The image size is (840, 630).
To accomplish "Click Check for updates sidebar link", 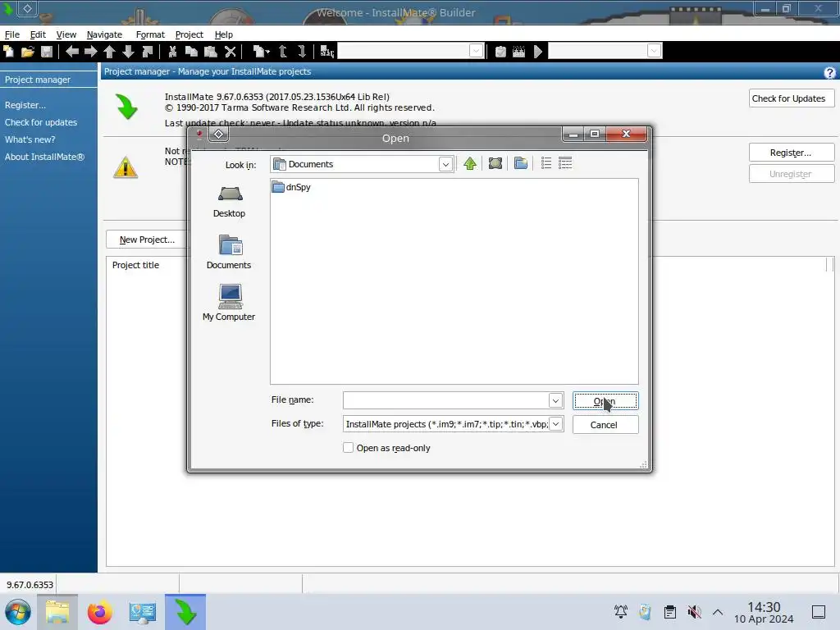I will [x=41, y=122].
